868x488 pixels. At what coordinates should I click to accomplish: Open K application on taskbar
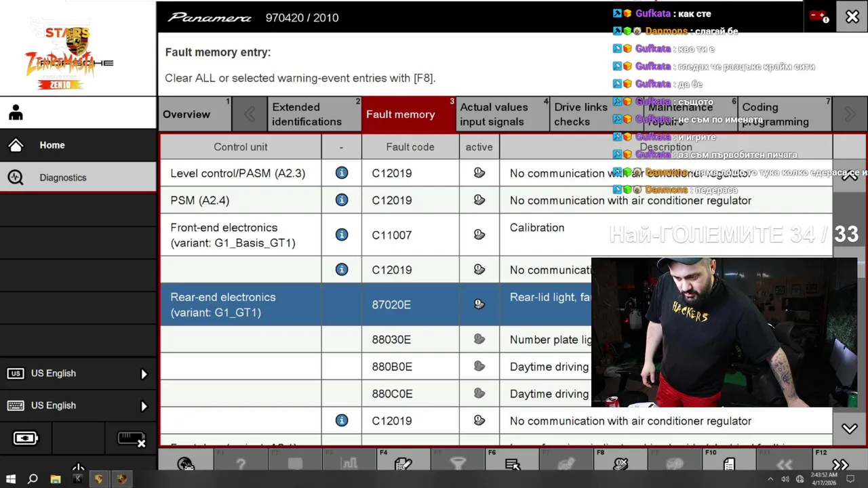point(77,479)
